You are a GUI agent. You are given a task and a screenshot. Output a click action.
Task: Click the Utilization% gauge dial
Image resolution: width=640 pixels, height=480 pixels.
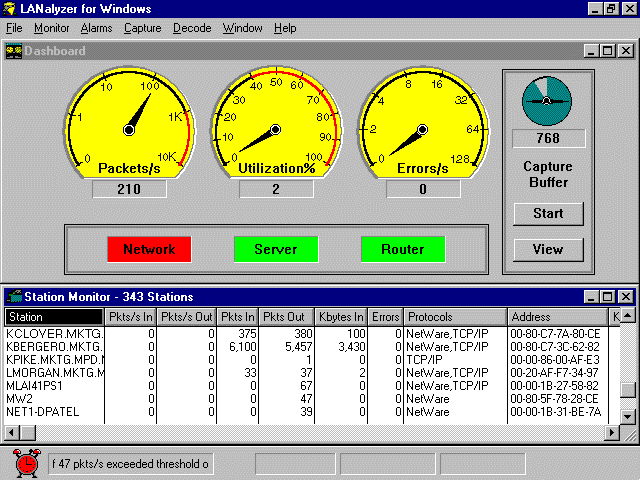(x=276, y=124)
